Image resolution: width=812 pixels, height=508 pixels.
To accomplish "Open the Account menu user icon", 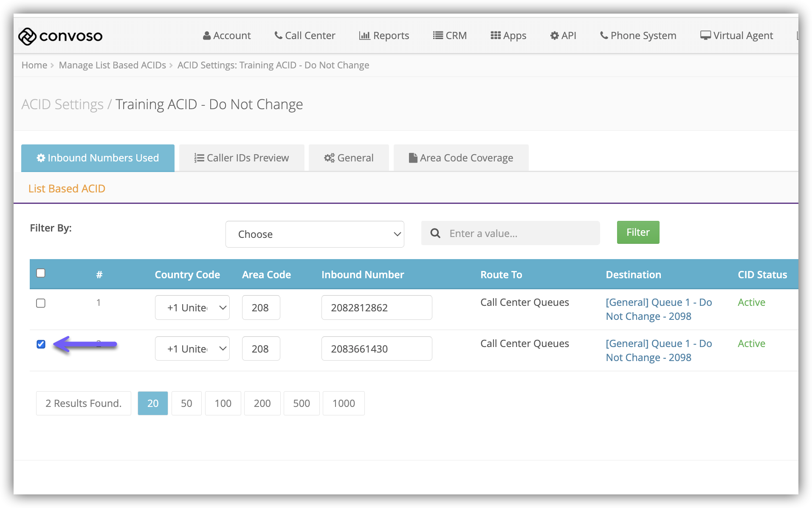I will pyautogui.click(x=207, y=36).
